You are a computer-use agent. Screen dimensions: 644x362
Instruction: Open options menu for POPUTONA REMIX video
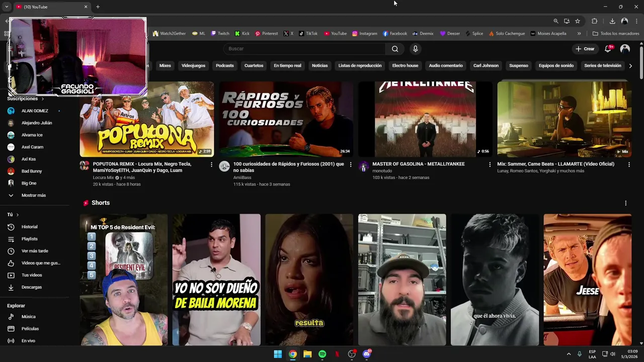[x=211, y=164]
